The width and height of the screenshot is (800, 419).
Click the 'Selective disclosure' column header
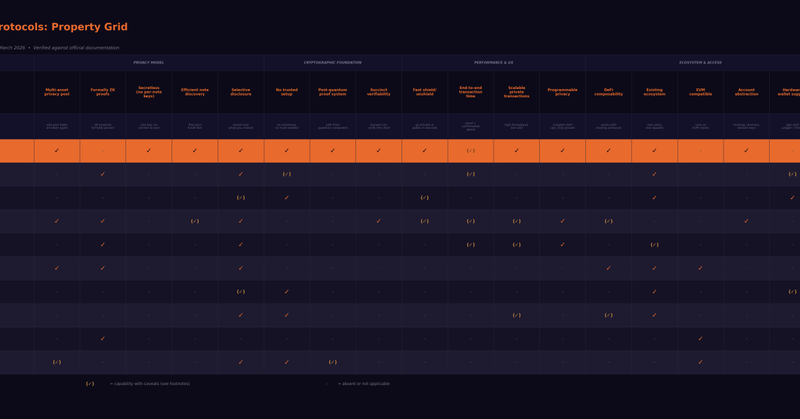[241, 92]
